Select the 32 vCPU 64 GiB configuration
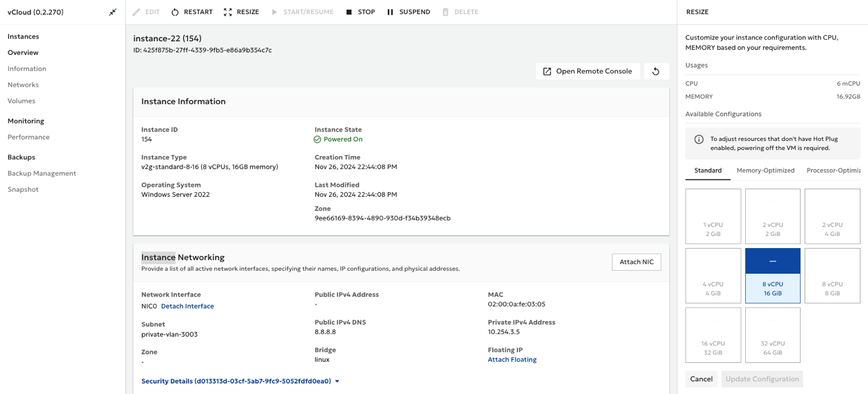This screenshot has height=394, width=868. click(773, 335)
